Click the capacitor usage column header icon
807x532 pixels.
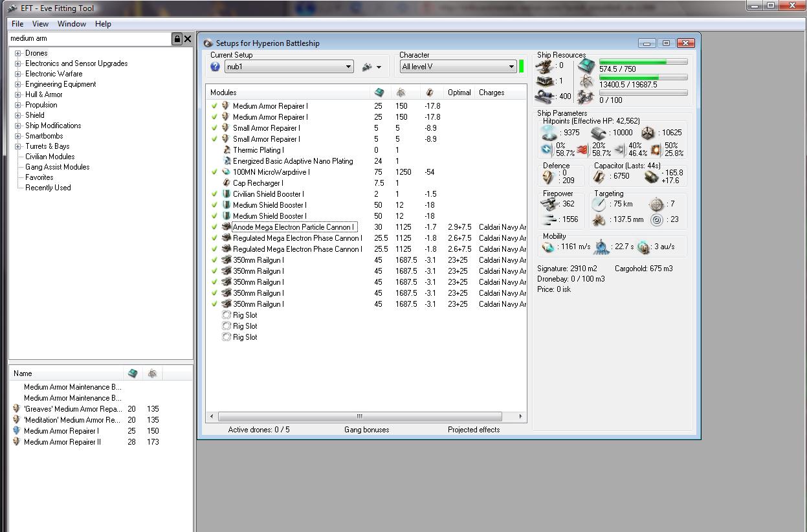point(430,93)
